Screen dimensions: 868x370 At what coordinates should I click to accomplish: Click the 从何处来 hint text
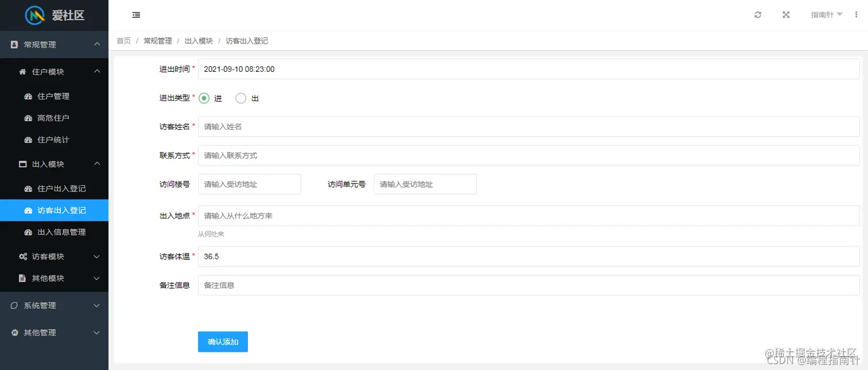pos(211,234)
